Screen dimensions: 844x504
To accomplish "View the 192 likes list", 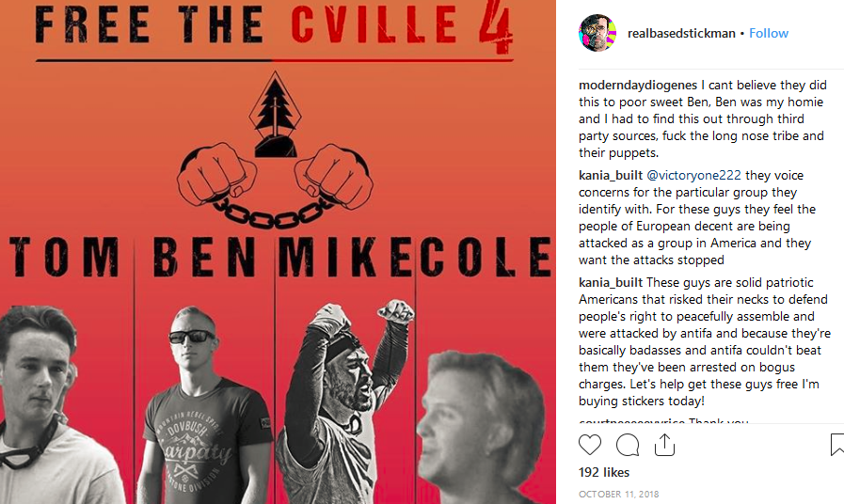I will point(604,472).
